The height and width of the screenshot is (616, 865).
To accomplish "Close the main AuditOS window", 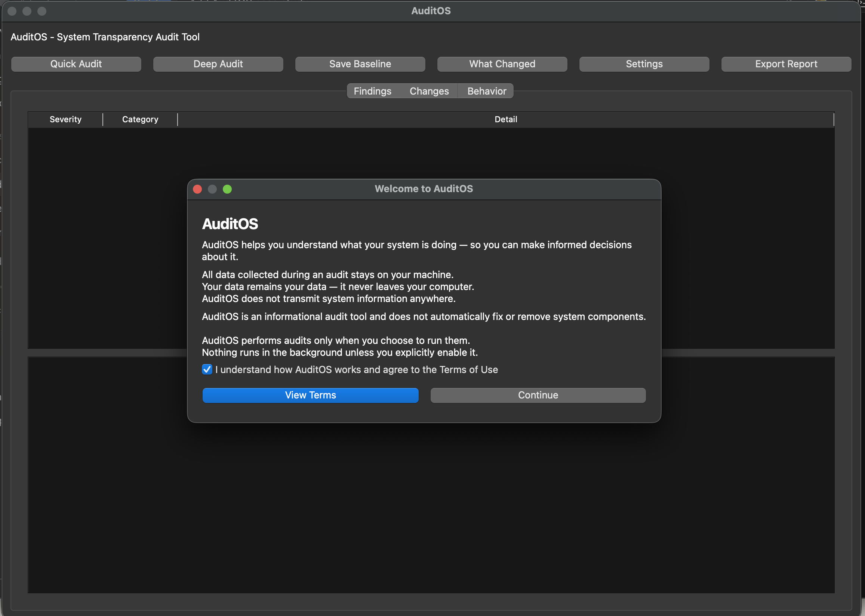I will [12, 11].
